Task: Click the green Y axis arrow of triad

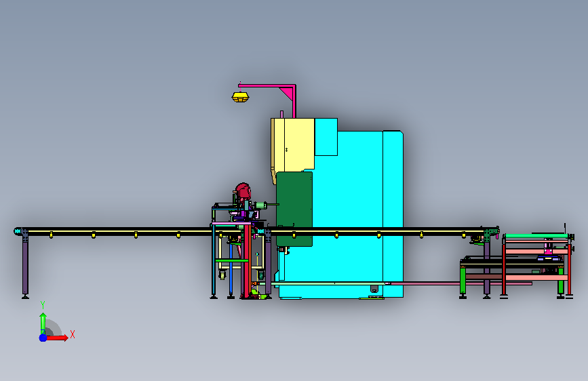Action: point(43,323)
